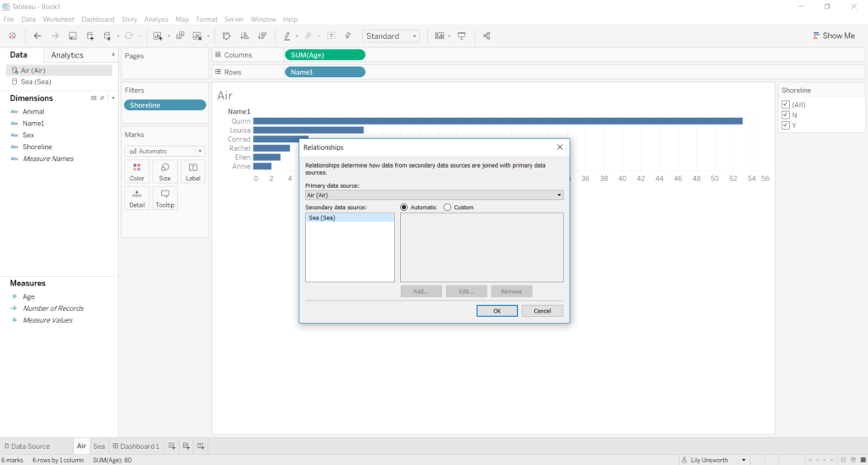Click the Share workbook icon
The height and width of the screenshot is (465, 868).
coord(487,36)
